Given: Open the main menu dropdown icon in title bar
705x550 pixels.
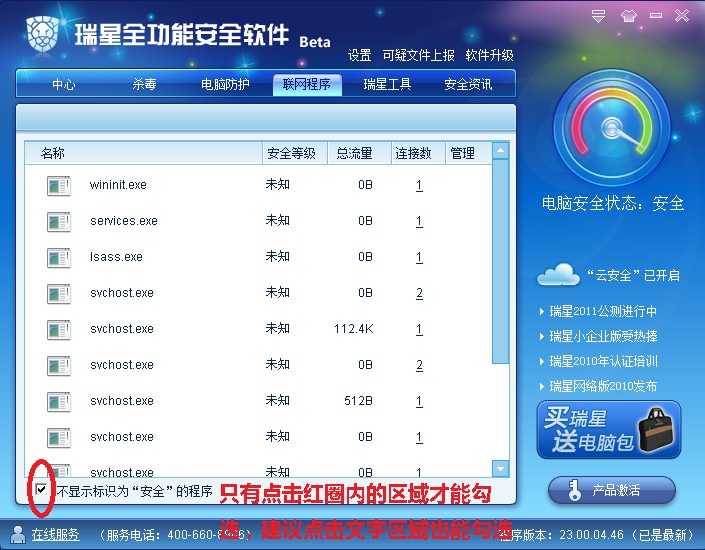Looking at the screenshot, I should tap(598, 16).
